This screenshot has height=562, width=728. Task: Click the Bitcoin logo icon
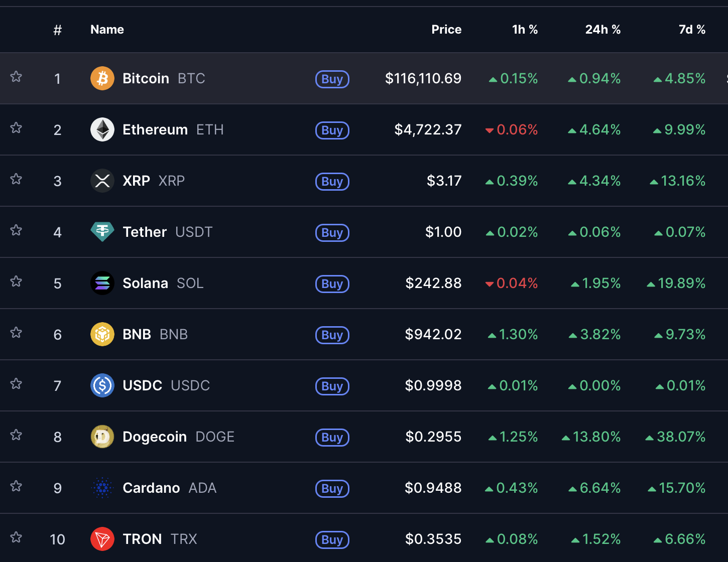point(102,78)
